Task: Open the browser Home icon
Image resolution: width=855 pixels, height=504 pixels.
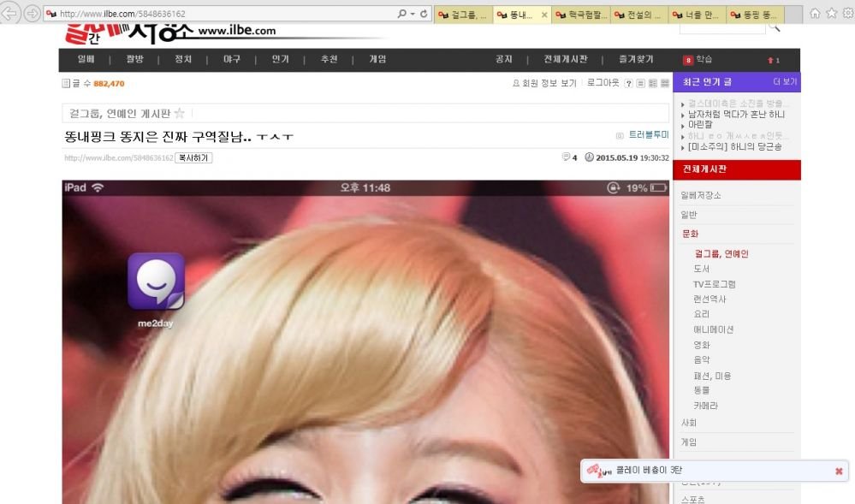Action: pos(815,13)
